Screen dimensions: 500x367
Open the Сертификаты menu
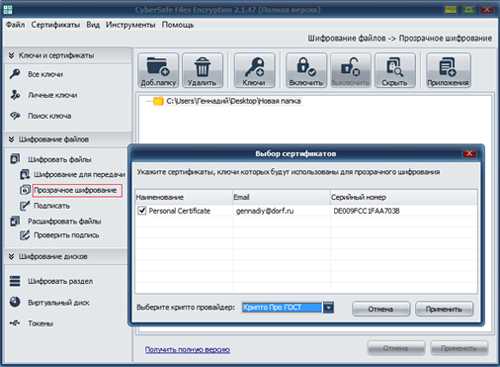point(55,25)
